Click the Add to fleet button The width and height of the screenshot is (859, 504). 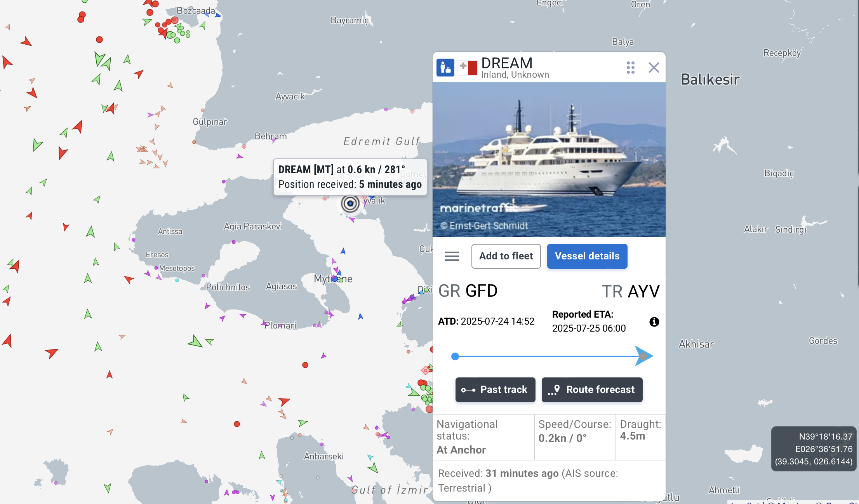coord(506,256)
